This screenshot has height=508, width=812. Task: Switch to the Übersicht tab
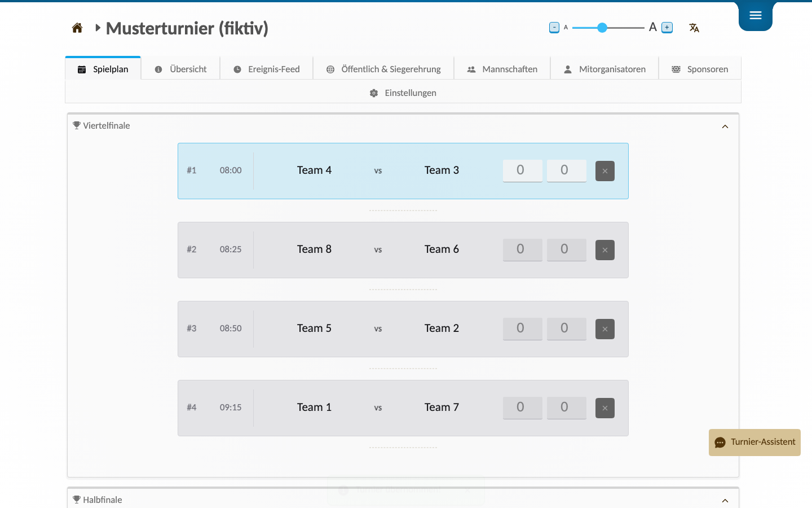click(x=180, y=69)
